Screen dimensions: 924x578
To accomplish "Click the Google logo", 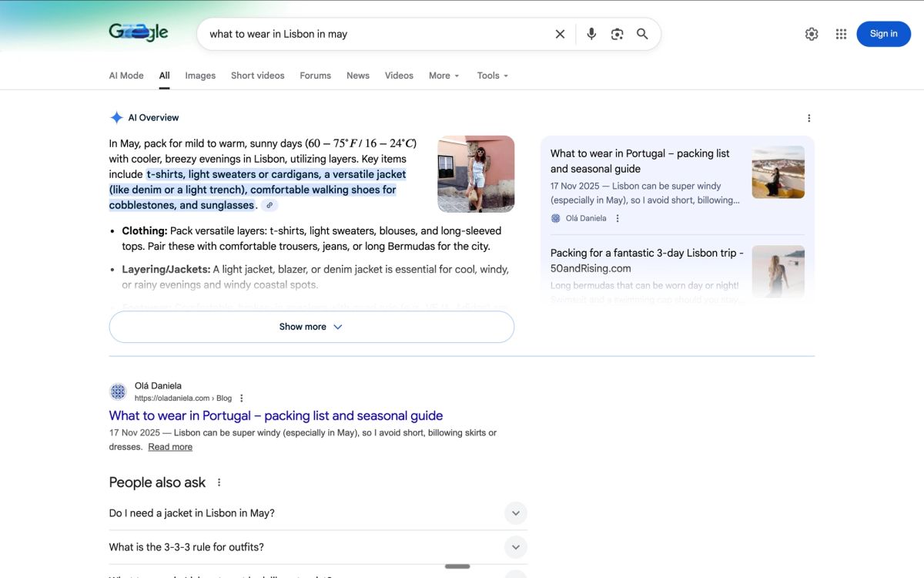I will (139, 32).
